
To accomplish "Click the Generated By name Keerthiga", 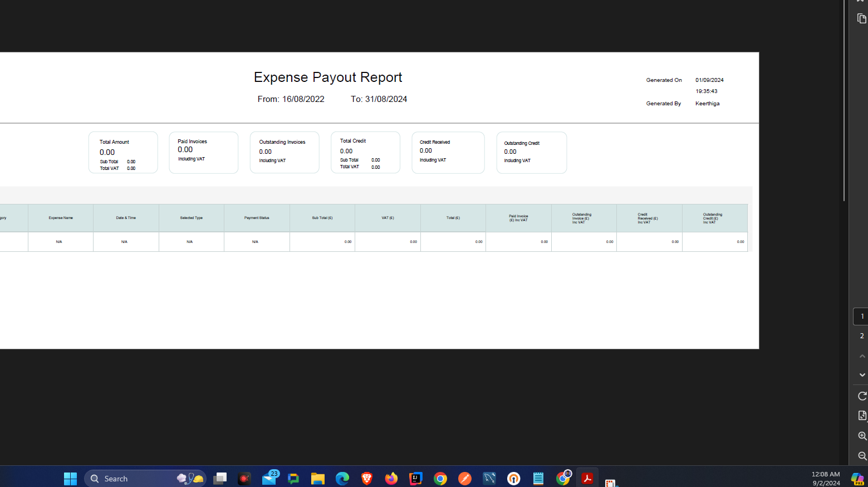I will [x=707, y=104].
